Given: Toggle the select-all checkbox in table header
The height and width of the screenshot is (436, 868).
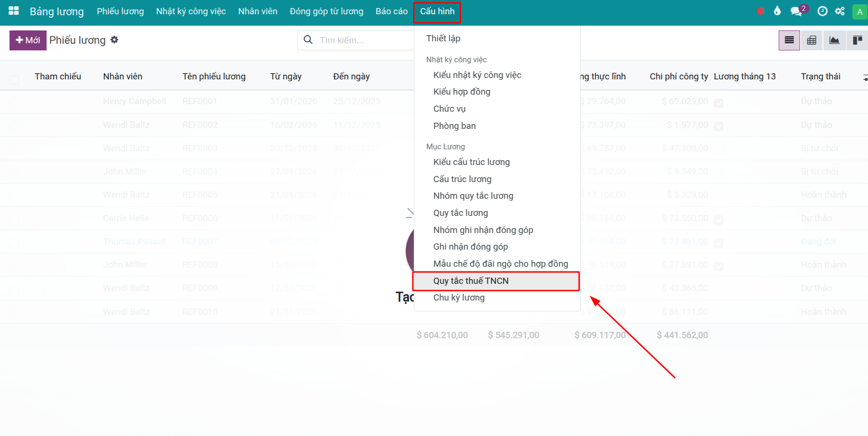Looking at the screenshot, I should point(14,79).
